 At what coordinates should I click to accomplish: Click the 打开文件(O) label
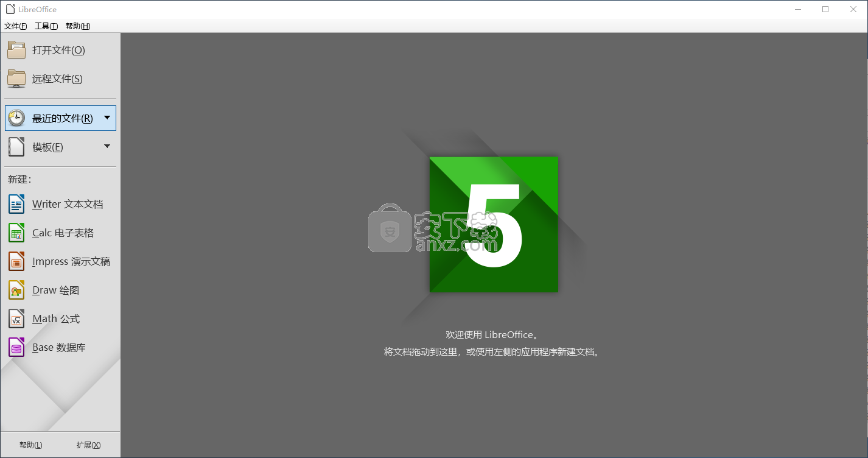pyautogui.click(x=58, y=50)
